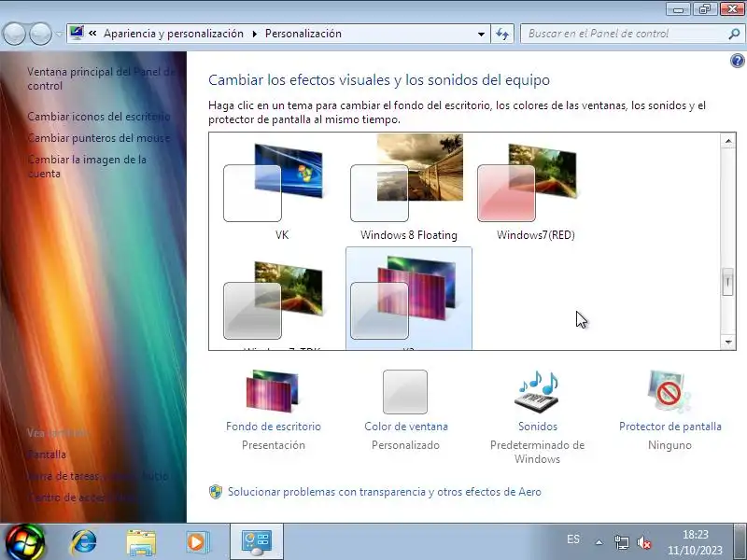Click the restore window button
Viewport: 747px width, 560px height.
[705, 9]
